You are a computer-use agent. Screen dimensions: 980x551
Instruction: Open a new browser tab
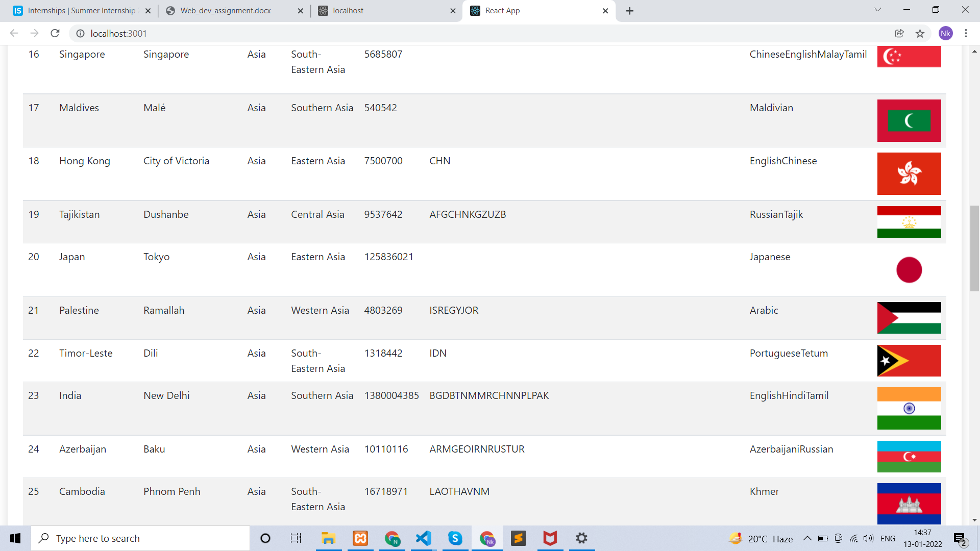630,11
